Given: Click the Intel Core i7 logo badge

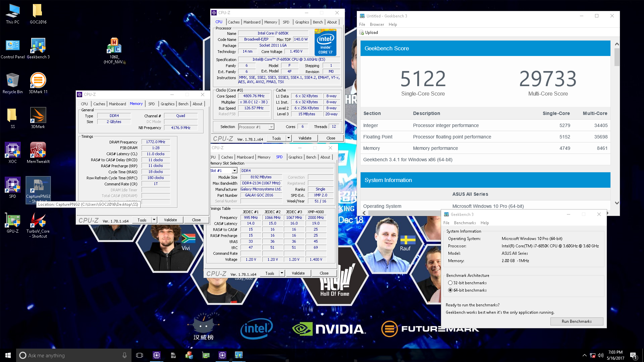Looking at the screenshot, I should 325,42.
